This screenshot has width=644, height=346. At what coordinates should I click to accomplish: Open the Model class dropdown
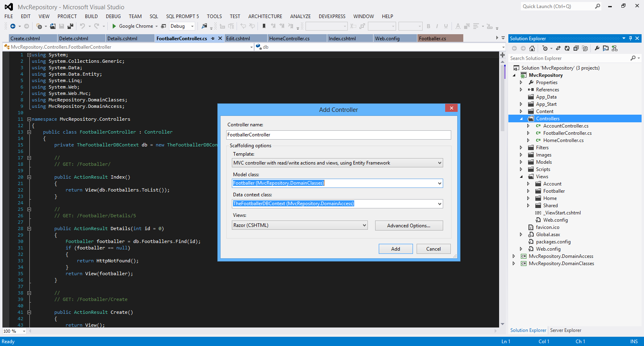(x=440, y=183)
